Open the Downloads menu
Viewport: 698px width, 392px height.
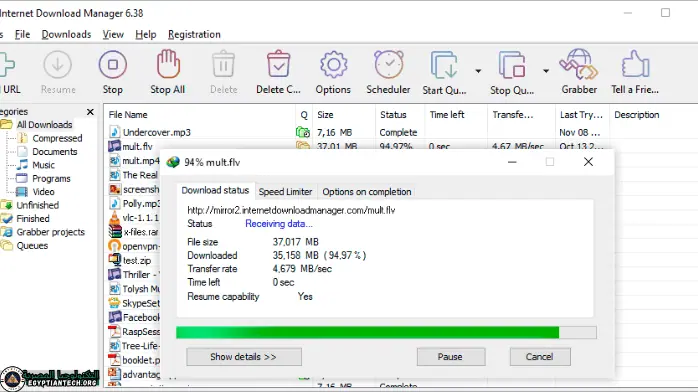click(x=66, y=34)
